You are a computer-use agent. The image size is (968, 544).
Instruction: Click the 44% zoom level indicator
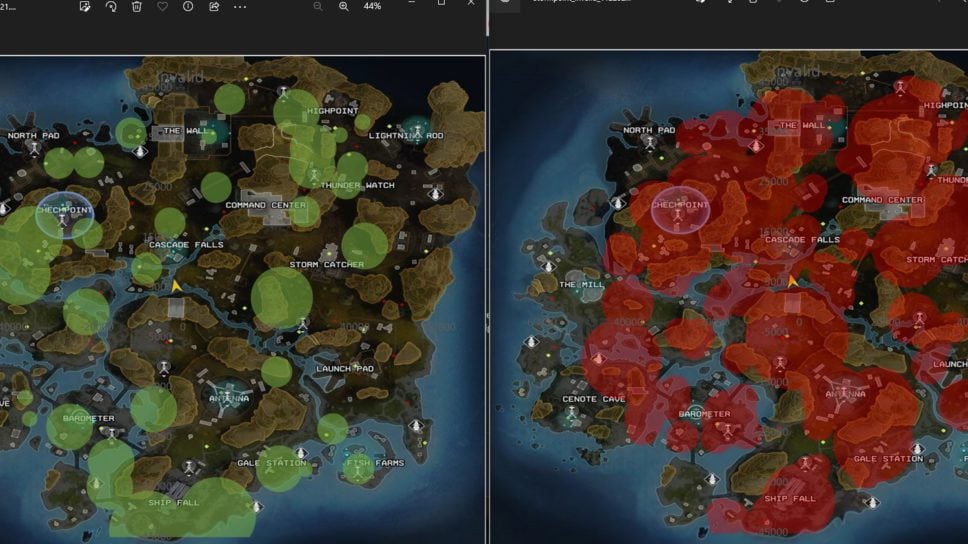pos(372,6)
